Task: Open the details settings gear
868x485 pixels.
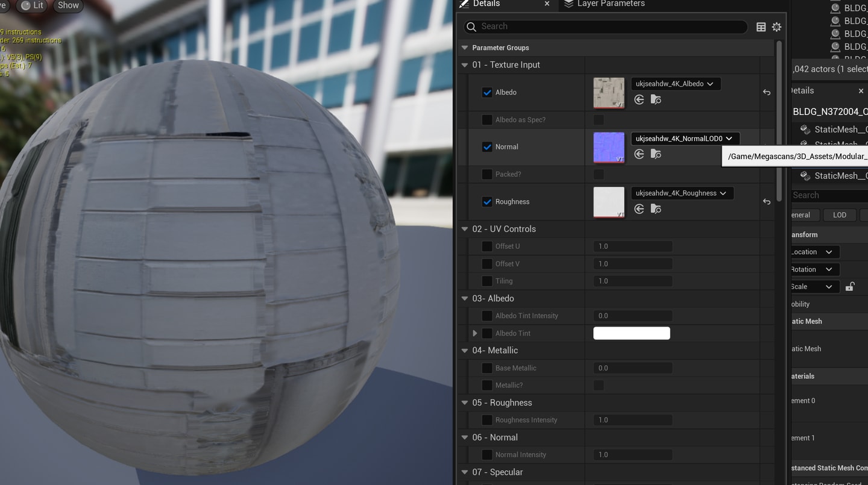Action: tap(776, 27)
